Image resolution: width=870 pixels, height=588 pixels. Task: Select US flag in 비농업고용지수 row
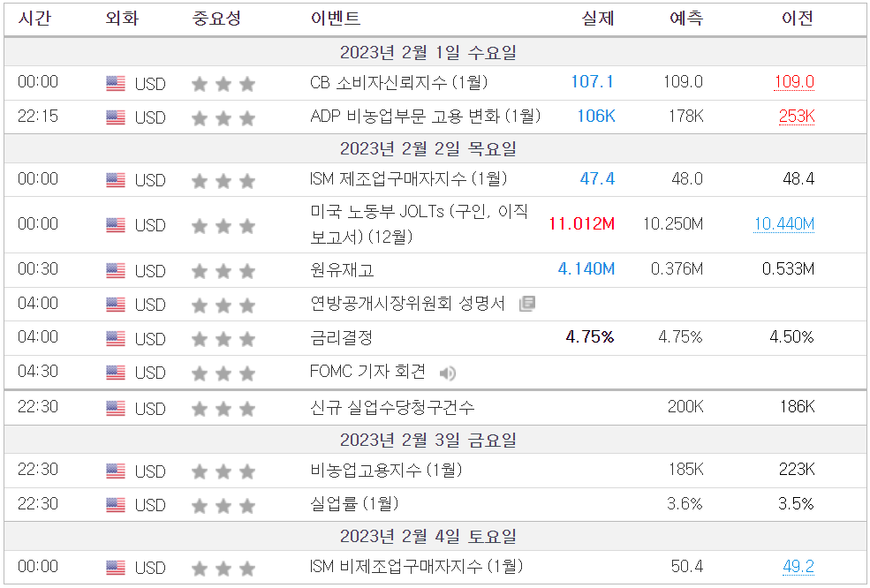coord(116,471)
